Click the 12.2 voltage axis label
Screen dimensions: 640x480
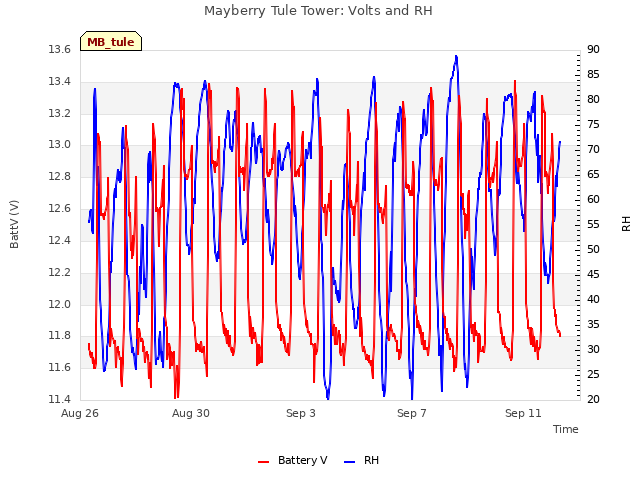click(x=60, y=272)
